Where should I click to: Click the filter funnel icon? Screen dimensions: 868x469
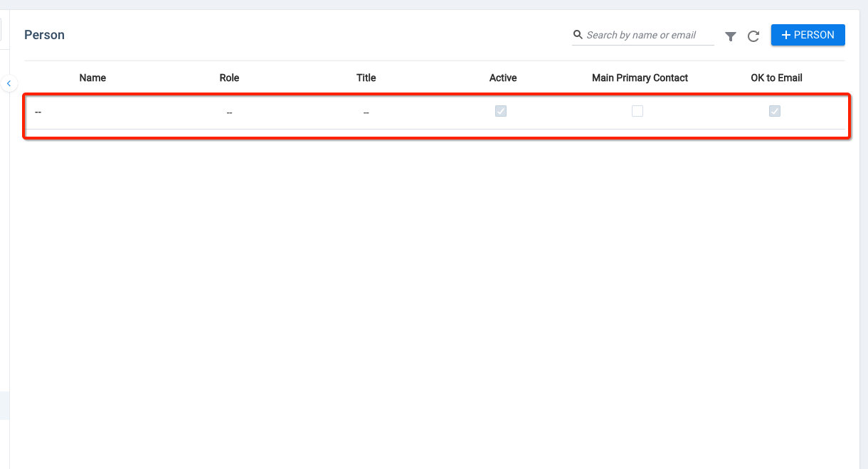(731, 36)
